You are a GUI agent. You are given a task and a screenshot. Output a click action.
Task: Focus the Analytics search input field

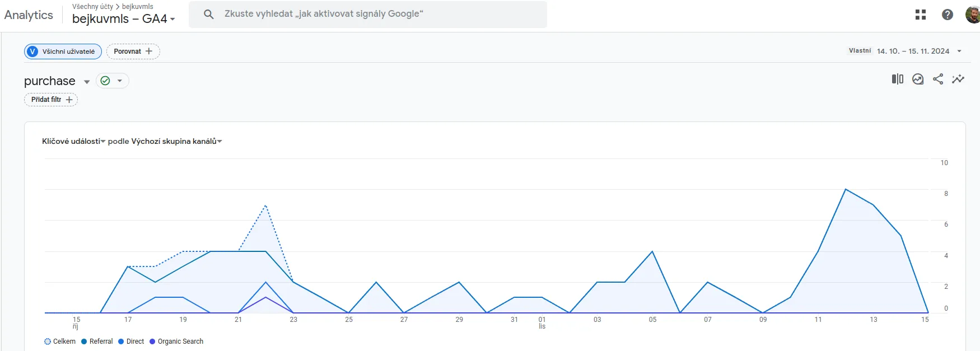370,14
